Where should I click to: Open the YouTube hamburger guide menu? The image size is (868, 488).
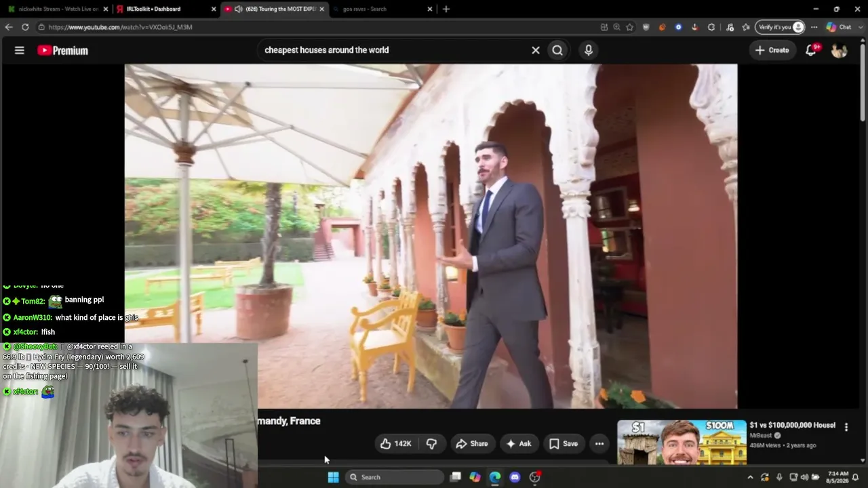click(x=20, y=50)
